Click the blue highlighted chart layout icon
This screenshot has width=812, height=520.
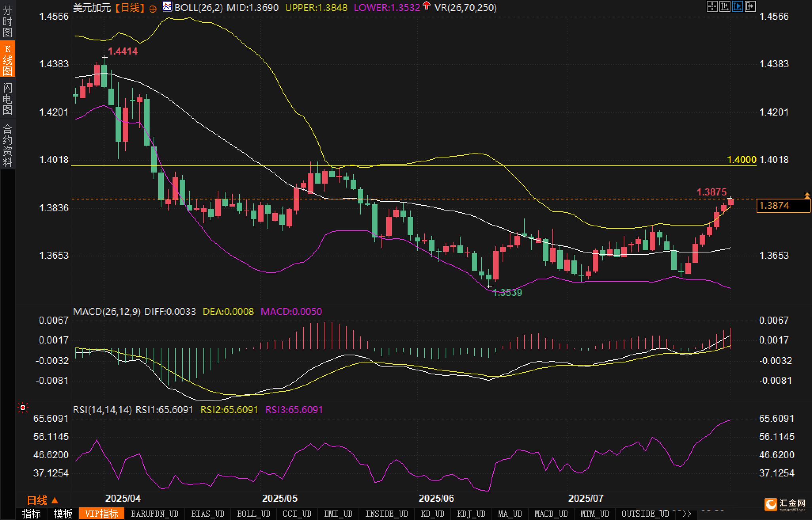click(x=737, y=6)
